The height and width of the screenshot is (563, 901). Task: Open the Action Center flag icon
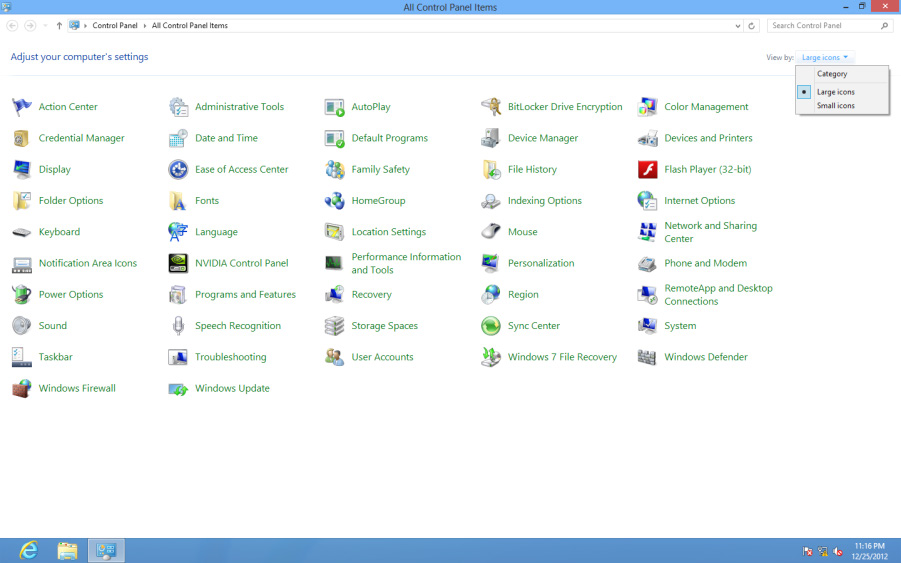[22, 107]
